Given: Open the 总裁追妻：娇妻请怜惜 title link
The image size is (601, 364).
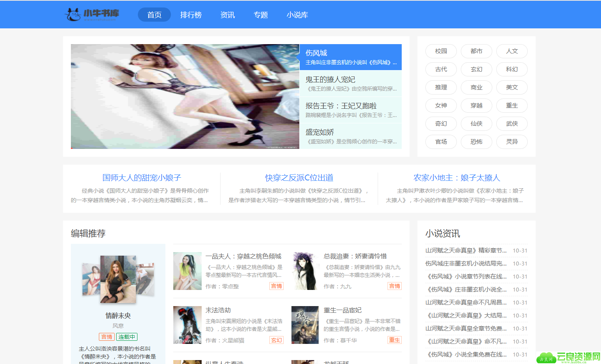Looking at the screenshot, I should point(355,256).
